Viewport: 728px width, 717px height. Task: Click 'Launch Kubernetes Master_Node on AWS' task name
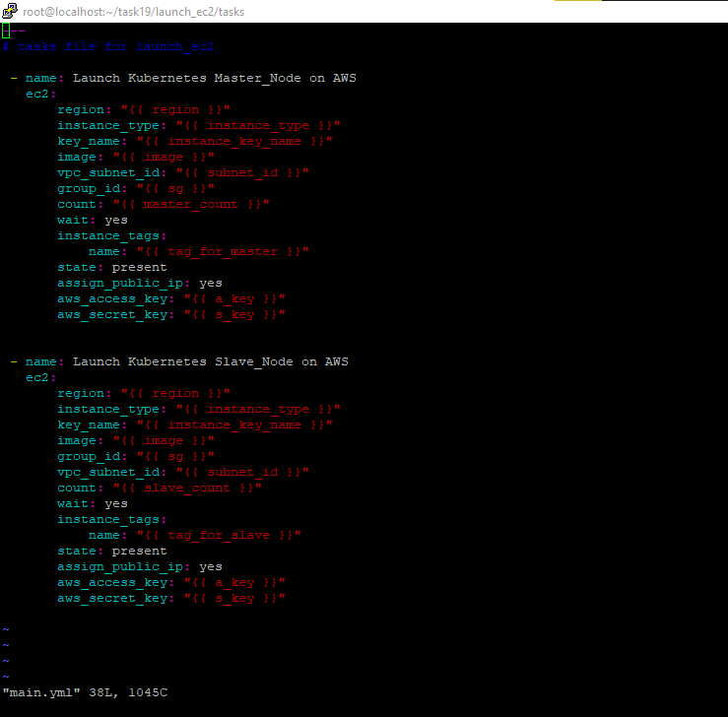pos(215,78)
